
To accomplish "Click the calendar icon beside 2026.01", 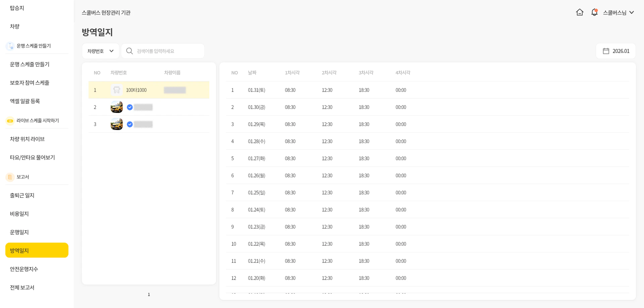I will point(606,51).
